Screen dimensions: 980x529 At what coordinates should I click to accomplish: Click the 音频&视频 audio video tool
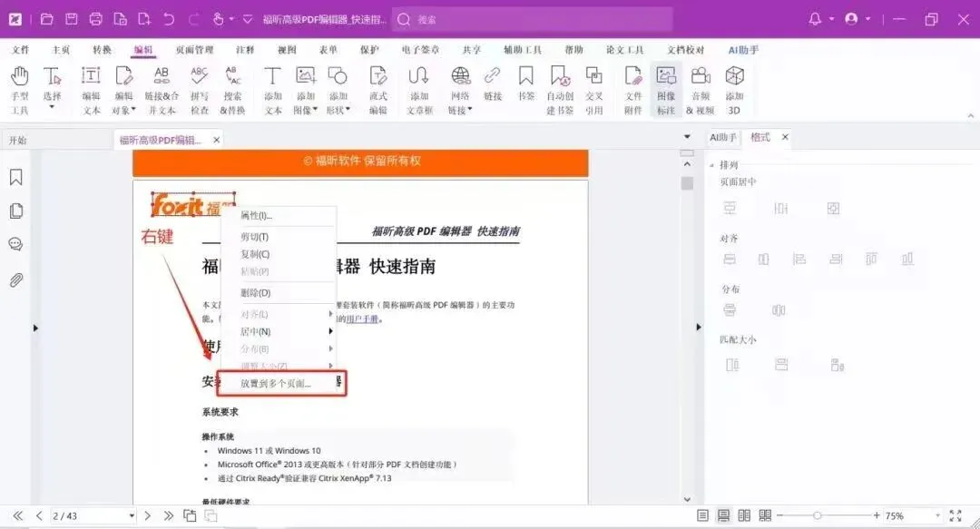[x=701, y=90]
